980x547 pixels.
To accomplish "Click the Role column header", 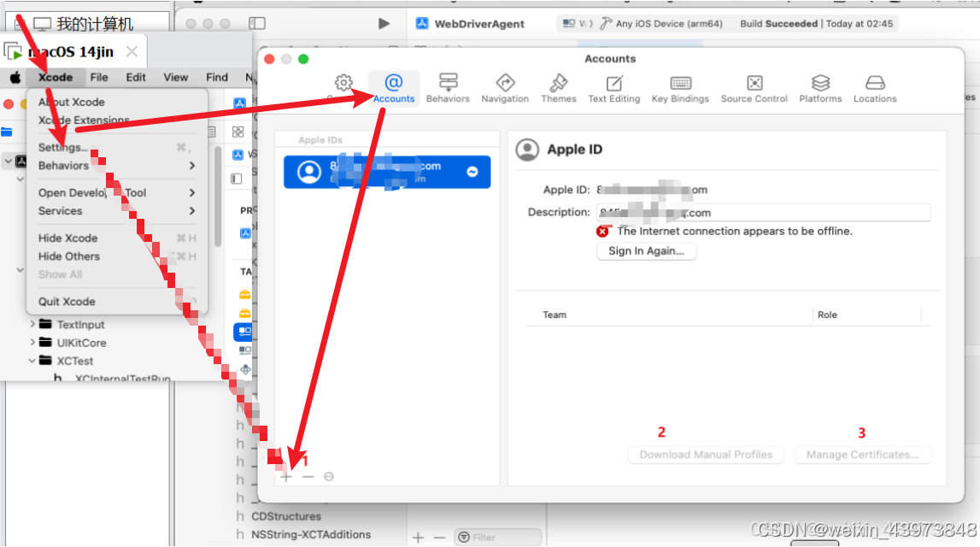I will pyautogui.click(x=827, y=315).
